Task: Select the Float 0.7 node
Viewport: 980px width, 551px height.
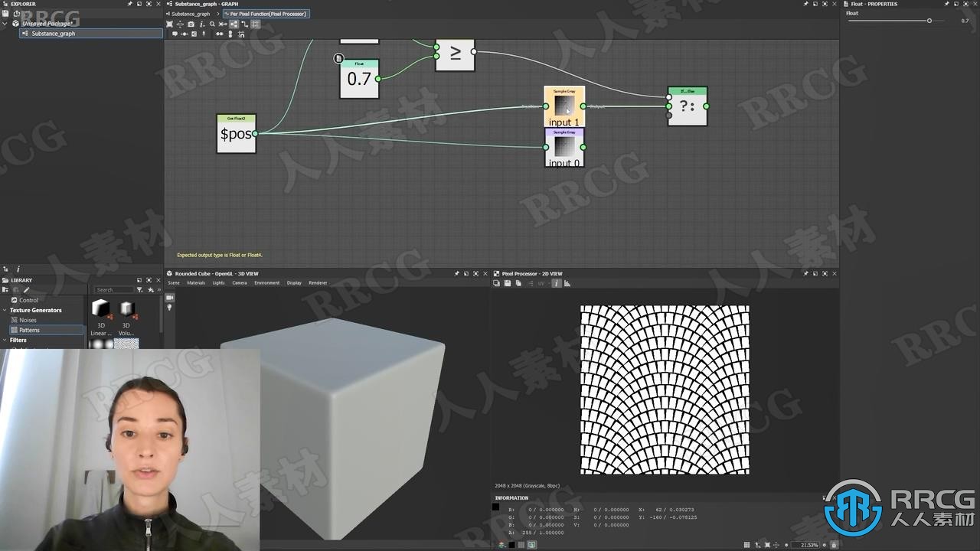Action: tap(359, 79)
